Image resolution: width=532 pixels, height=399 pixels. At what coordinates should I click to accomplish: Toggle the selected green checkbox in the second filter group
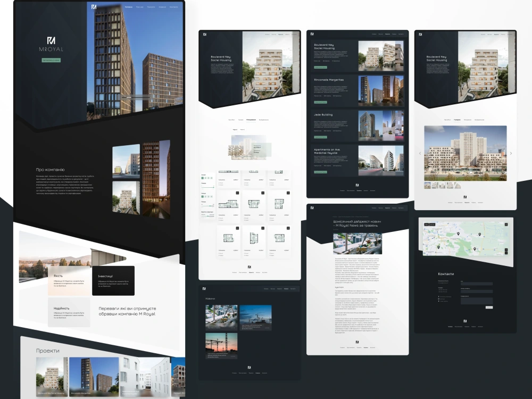203,196
